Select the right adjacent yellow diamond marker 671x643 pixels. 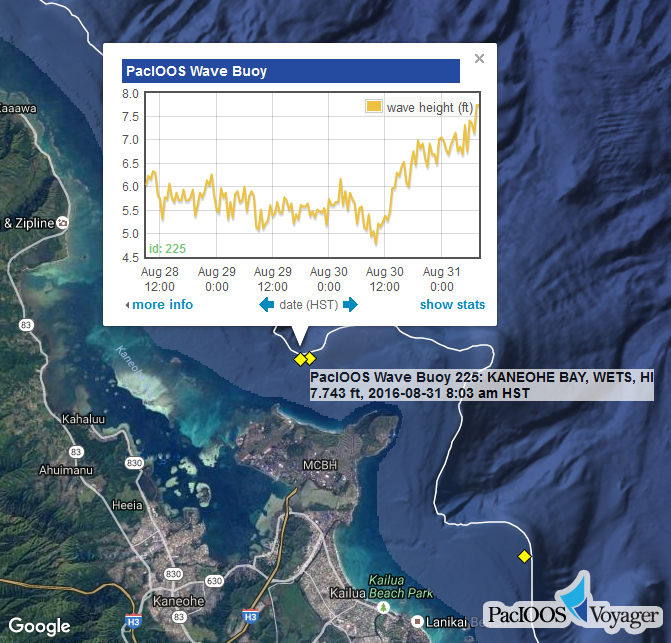pyautogui.click(x=311, y=358)
